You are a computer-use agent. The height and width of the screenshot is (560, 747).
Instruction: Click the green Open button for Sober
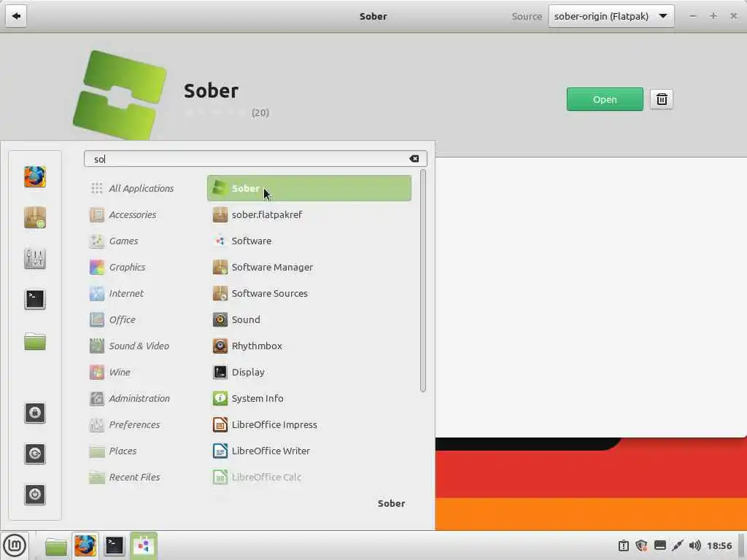pos(605,99)
